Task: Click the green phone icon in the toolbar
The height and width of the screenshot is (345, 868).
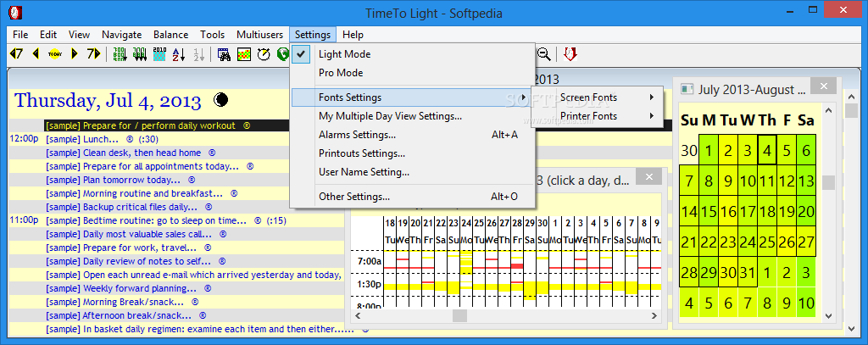Action: click(x=283, y=53)
